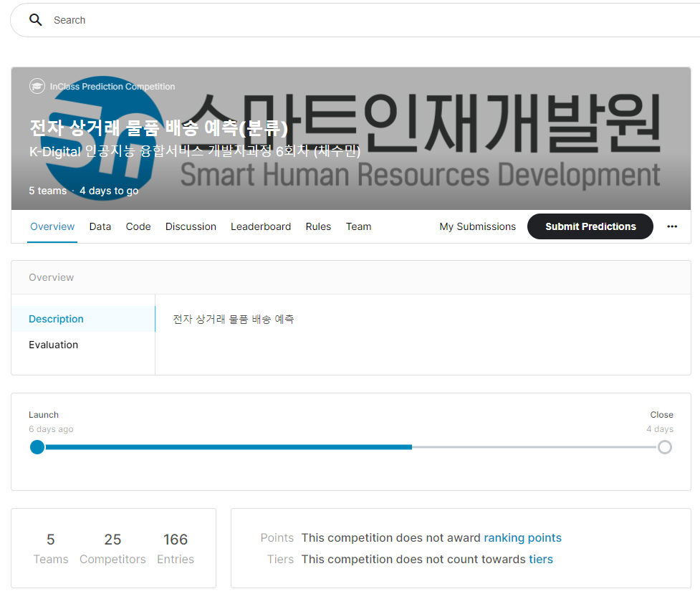Screen dimensions: 700x594
Task: Click the Launch marker on timeline
Action: click(37, 447)
